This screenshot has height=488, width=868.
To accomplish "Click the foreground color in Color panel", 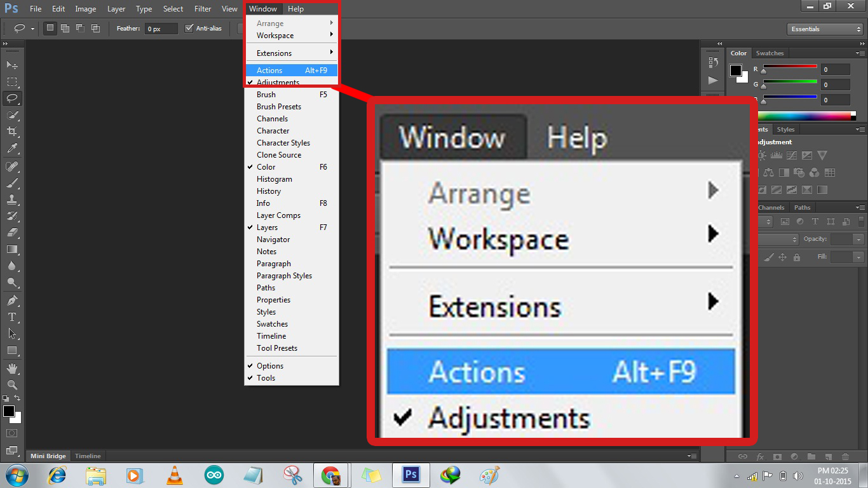I will (736, 70).
